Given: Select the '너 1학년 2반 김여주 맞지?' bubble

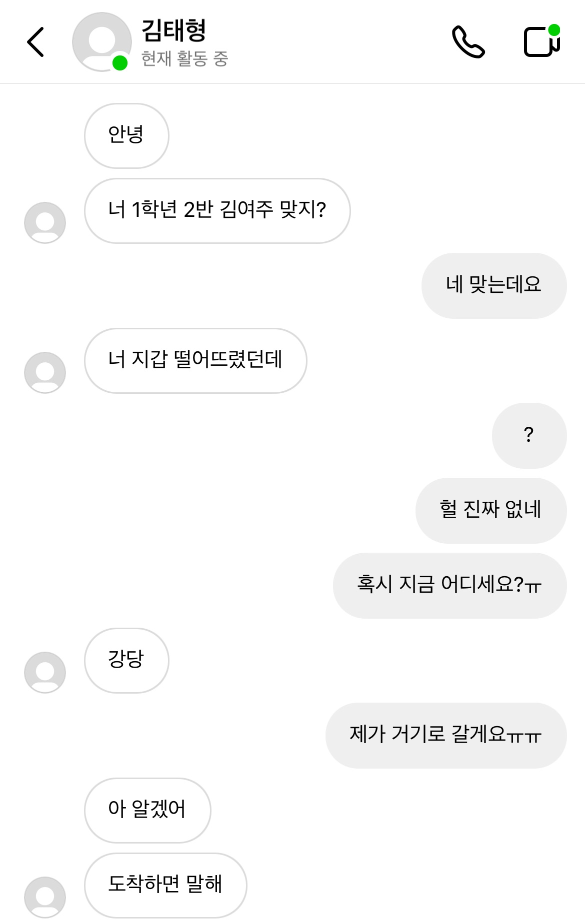Looking at the screenshot, I should (x=217, y=211).
